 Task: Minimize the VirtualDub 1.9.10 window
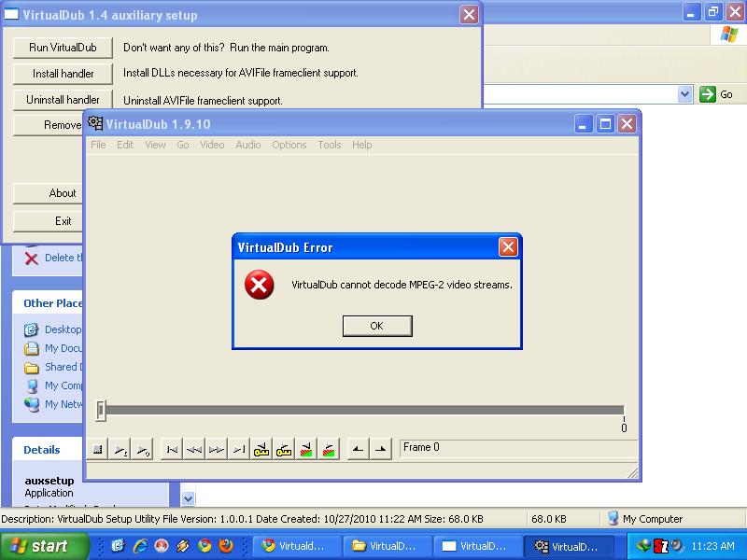[582, 124]
